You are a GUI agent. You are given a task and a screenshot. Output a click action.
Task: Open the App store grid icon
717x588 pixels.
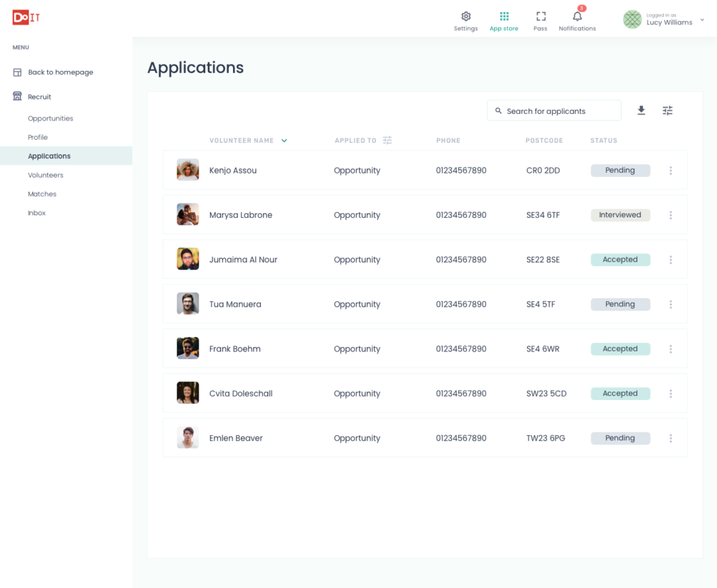coord(504,16)
